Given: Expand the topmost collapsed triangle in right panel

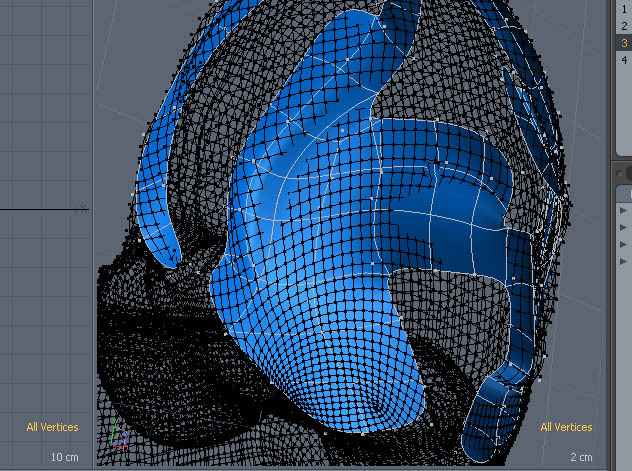Looking at the screenshot, I should [623, 210].
